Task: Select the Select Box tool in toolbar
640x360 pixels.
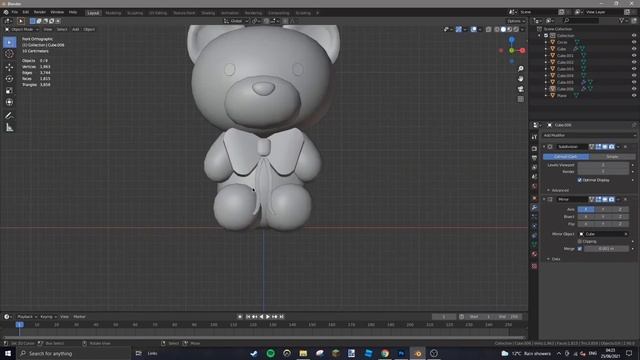Action: pos(9,42)
